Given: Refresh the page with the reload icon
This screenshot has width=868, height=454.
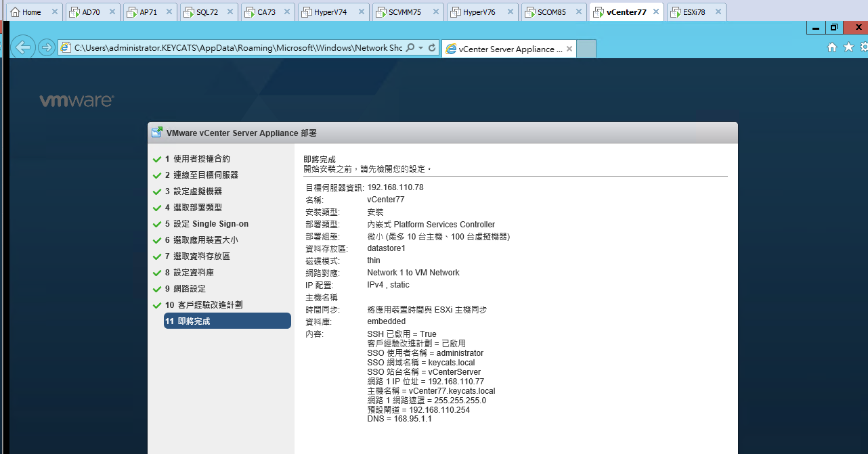Looking at the screenshot, I should [x=432, y=48].
